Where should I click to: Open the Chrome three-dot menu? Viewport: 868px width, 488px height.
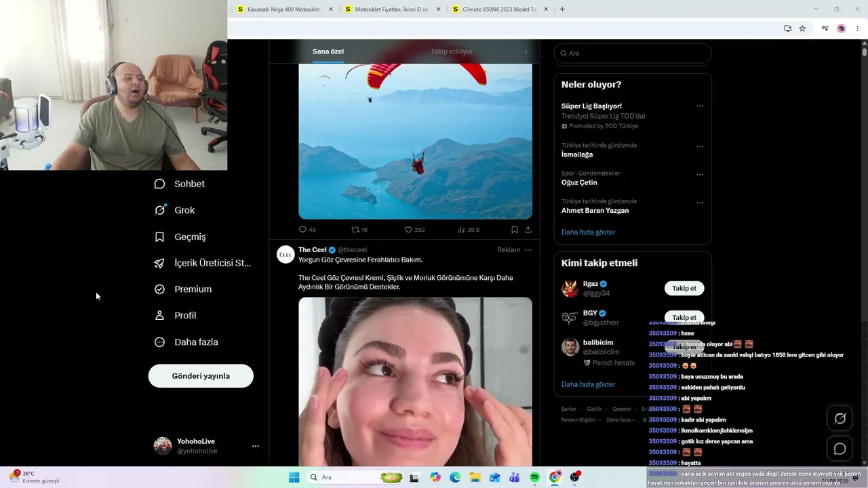coord(858,28)
